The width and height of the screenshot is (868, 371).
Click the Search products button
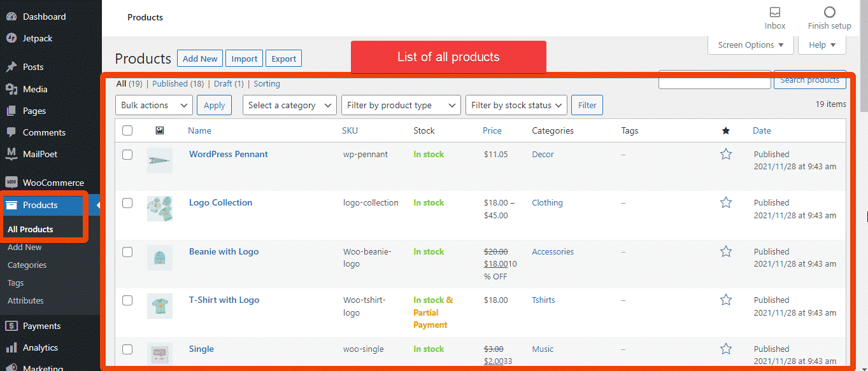pos(810,80)
